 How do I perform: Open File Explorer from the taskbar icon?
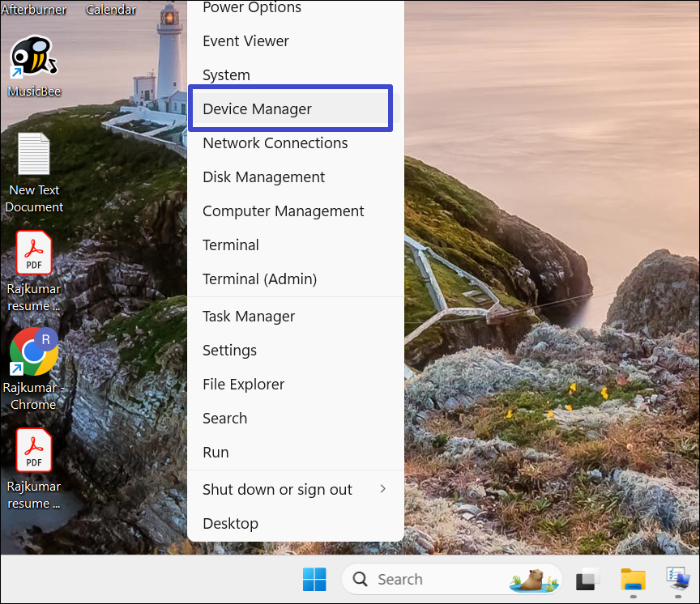(633, 580)
